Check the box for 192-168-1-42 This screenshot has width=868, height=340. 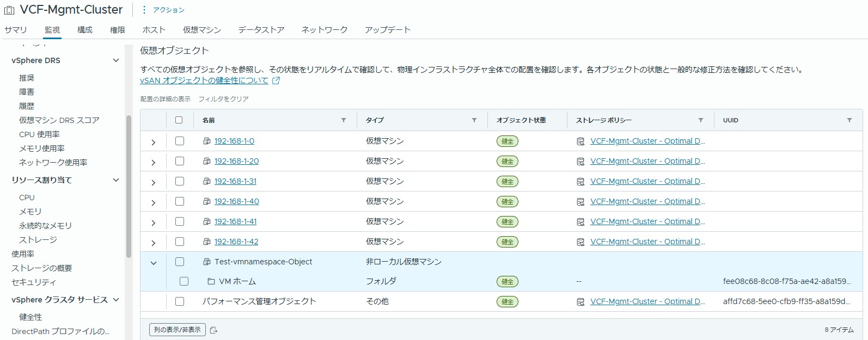tap(180, 242)
